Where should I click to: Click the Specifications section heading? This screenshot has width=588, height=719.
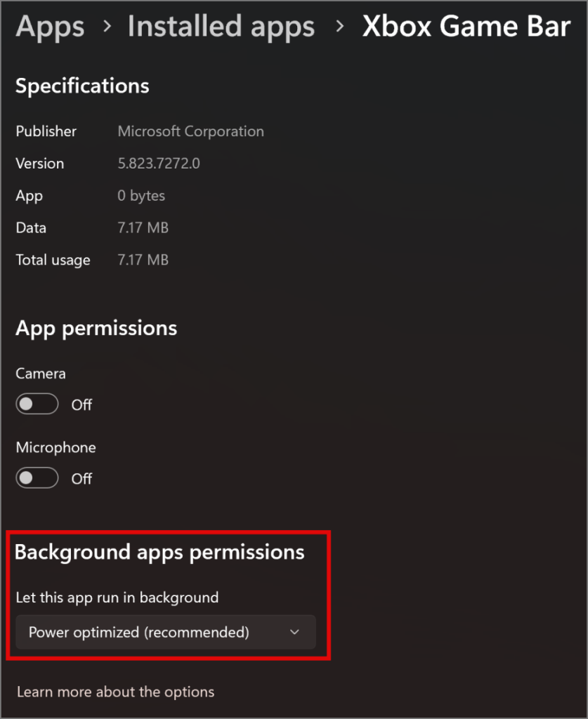[x=82, y=86]
